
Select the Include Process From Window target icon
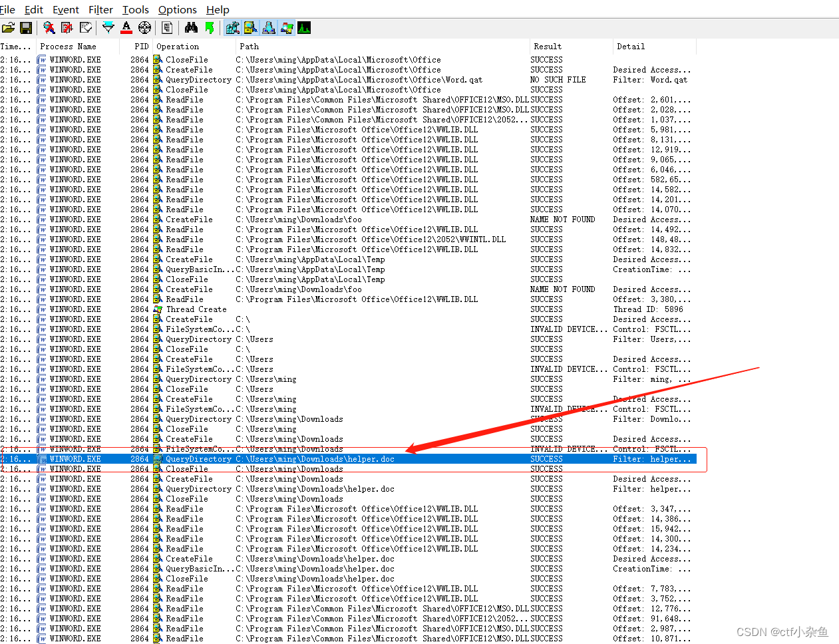(144, 28)
